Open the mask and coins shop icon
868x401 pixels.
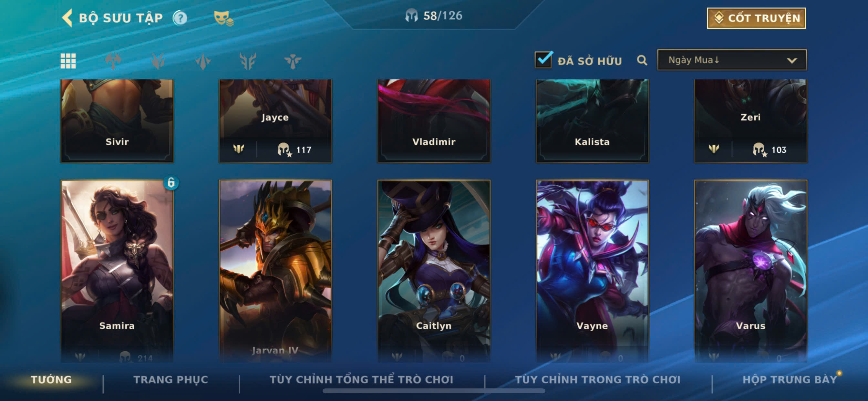pyautogui.click(x=224, y=18)
